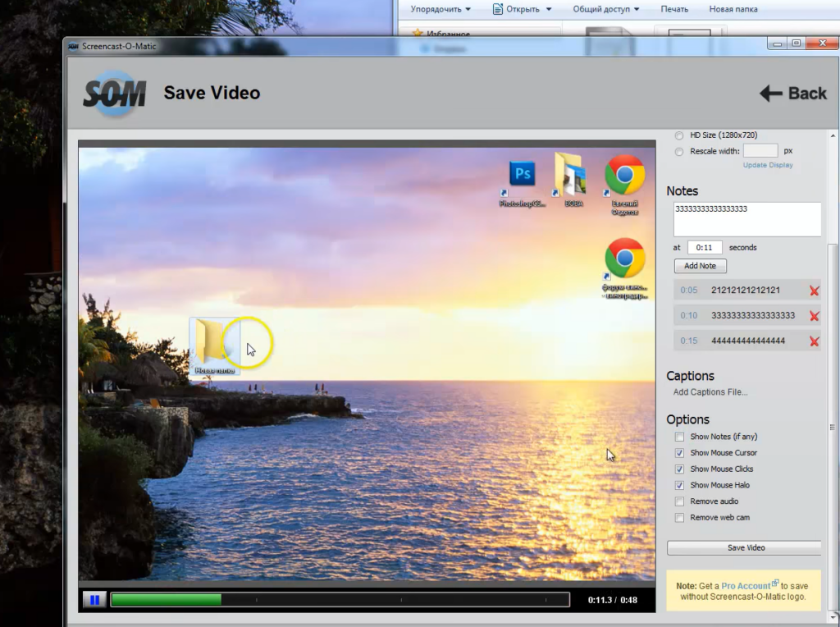Delete the 0:05 note with red X
The image size is (840, 627).
814,291
